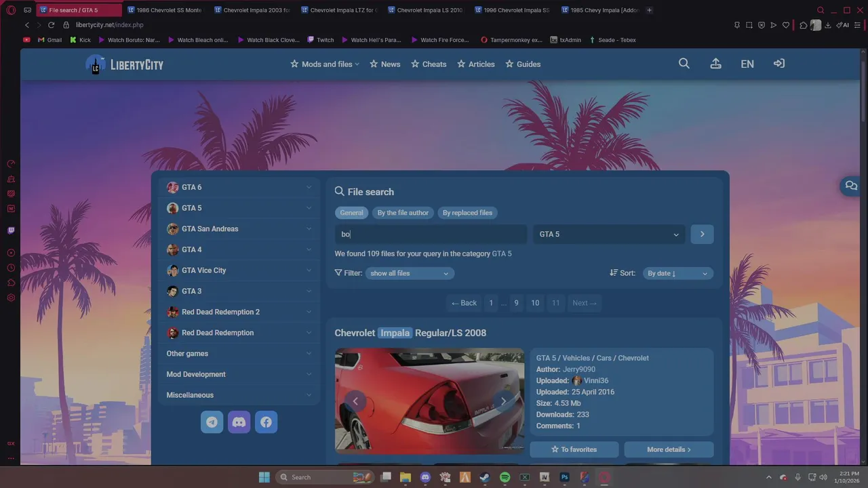Open the login icon in header
The image size is (868, 488).
pyautogui.click(x=779, y=64)
